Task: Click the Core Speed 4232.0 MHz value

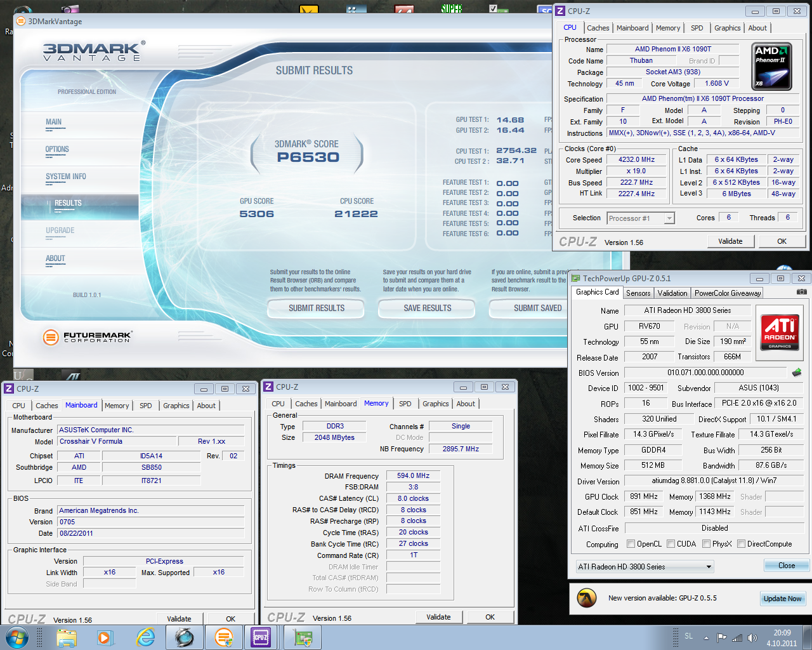Action: click(x=637, y=160)
